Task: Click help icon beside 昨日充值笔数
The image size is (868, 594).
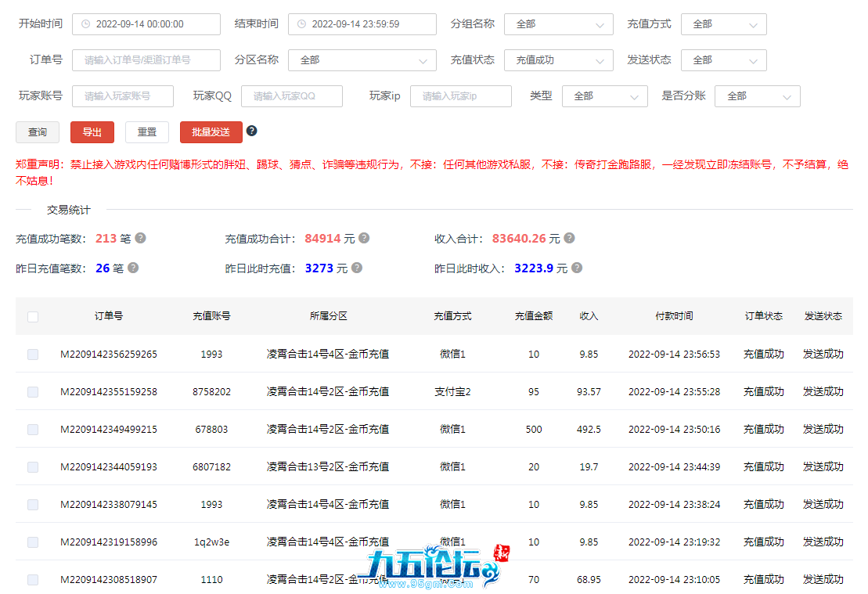Action: tap(133, 268)
